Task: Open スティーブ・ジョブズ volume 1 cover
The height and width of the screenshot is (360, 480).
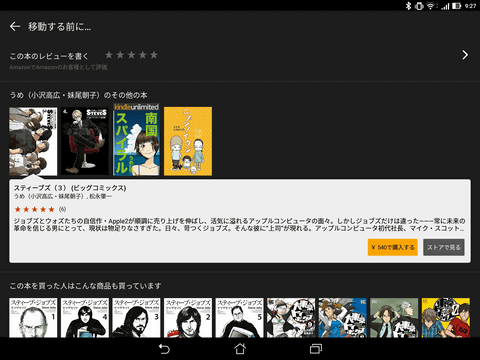Action: [33, 318]
